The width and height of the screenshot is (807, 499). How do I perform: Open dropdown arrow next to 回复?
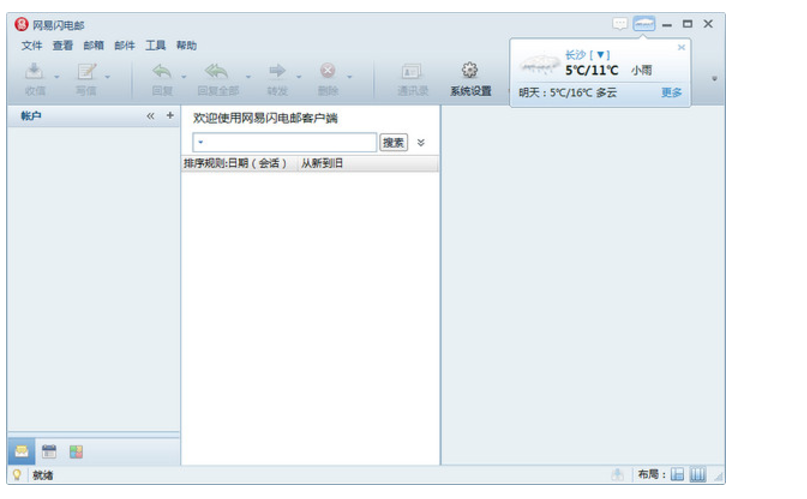click(184, 77)
